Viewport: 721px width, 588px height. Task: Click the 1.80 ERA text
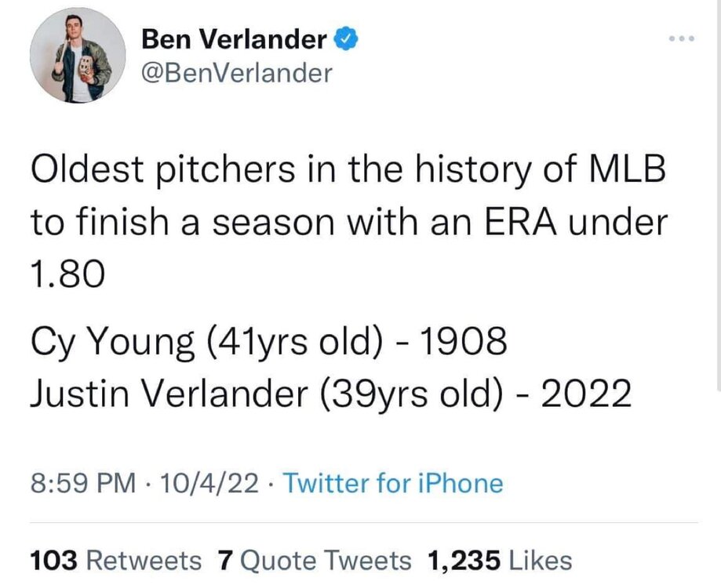click(x=67, y=274)
